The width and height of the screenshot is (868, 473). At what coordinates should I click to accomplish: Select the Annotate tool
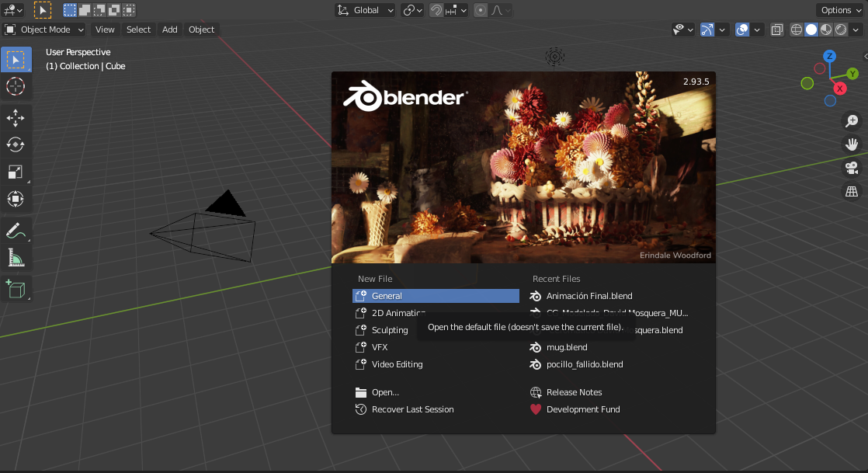pos(16,231)
